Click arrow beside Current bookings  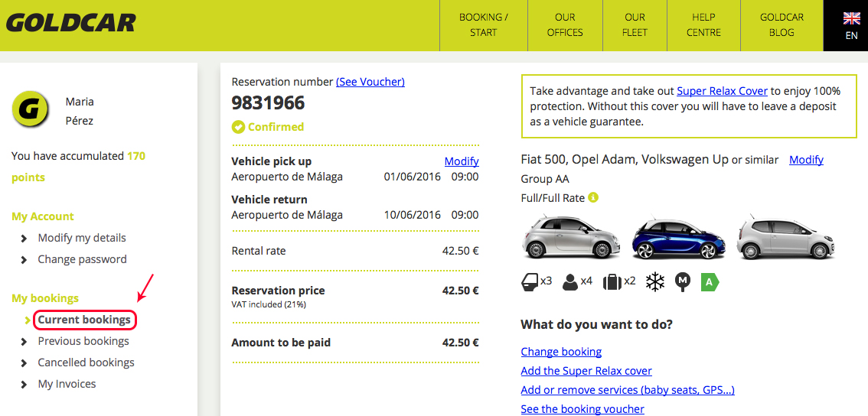click(x=27, y=320)
